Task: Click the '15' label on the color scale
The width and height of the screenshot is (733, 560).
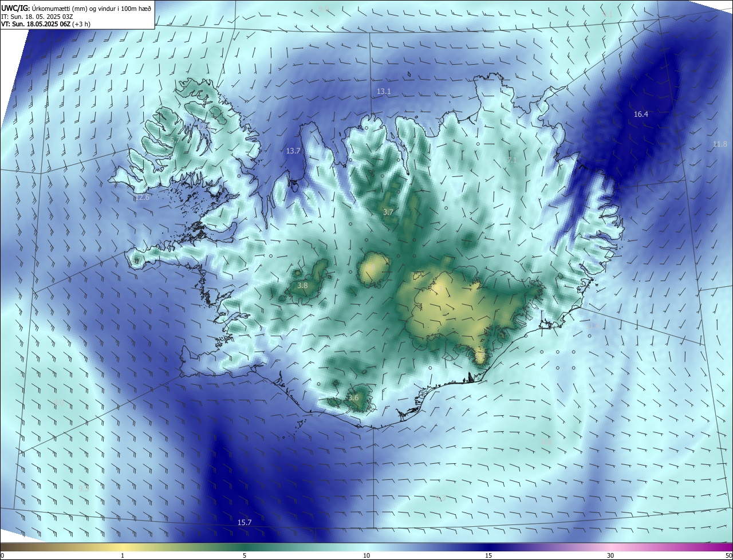Action: pyautogui.click(x=488, y=555)
